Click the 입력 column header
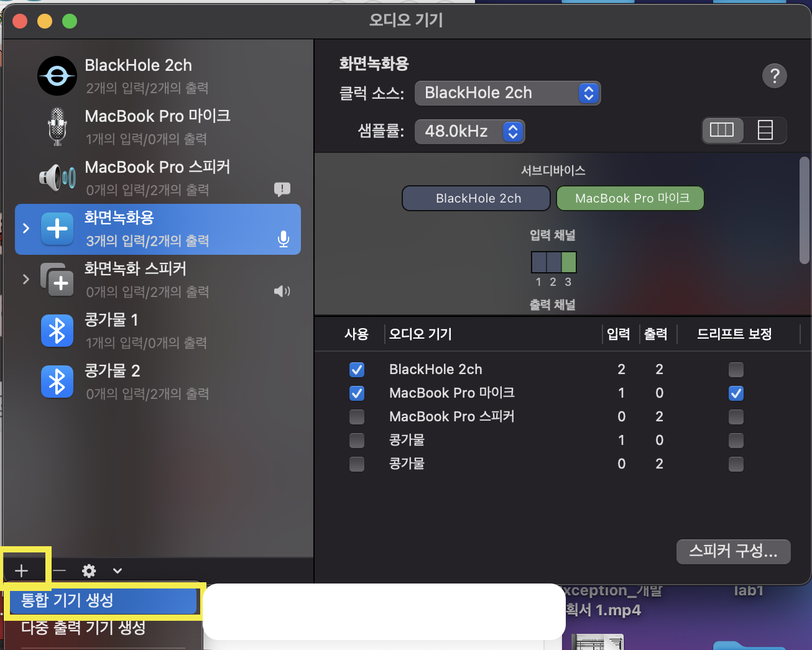The width and height of the screenshot is (812, 650). (x=619, y=334)
